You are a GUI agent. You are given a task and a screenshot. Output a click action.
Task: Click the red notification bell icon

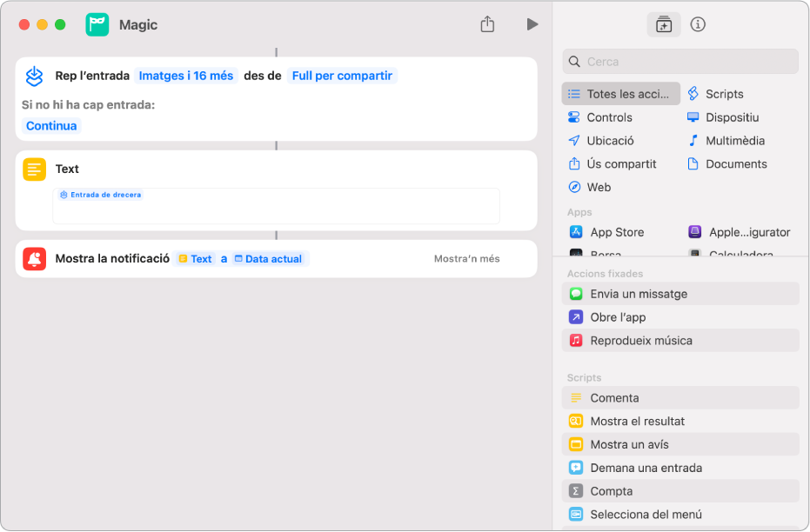(x=35, y=259)
